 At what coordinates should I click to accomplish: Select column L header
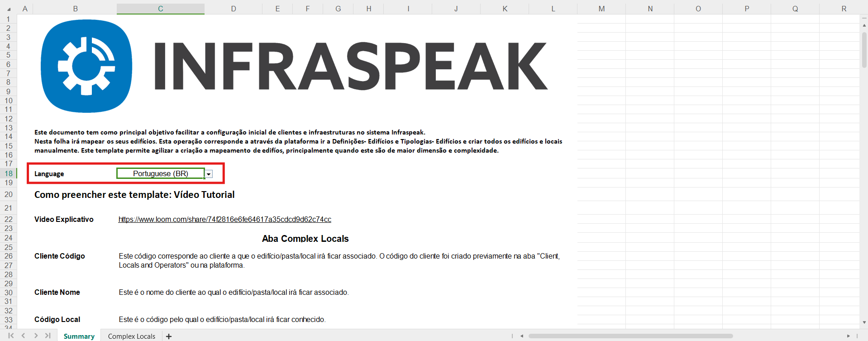pyautogui.click(x=553, y=9)
